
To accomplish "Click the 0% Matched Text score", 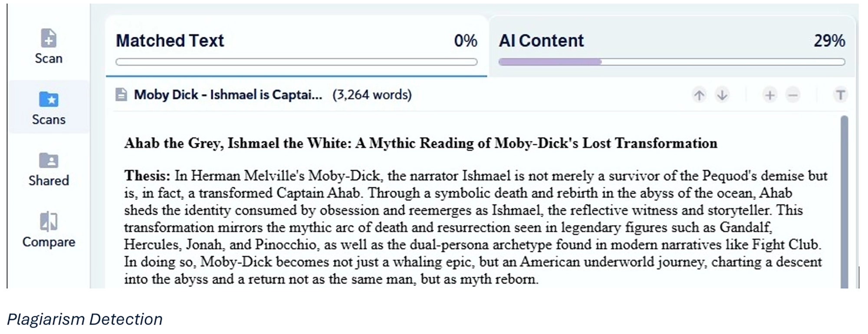I will point(465,41).
